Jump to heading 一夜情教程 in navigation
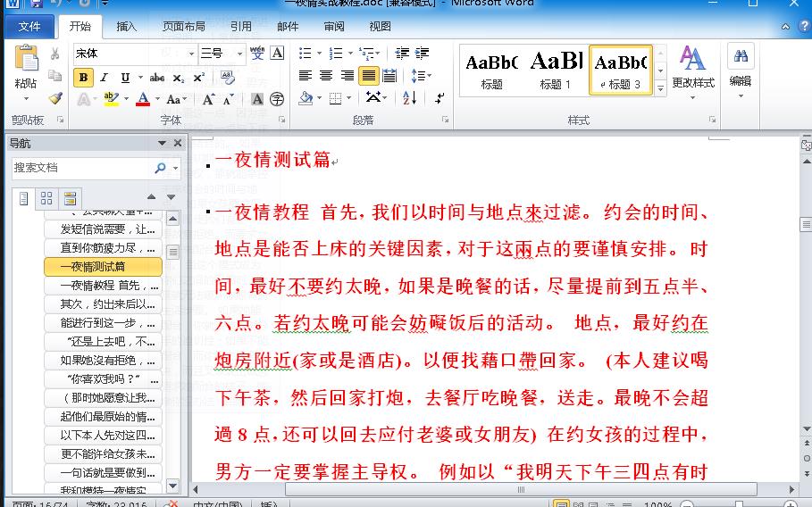The height and width of the screenshot is (507, 812). coord(104,286)
